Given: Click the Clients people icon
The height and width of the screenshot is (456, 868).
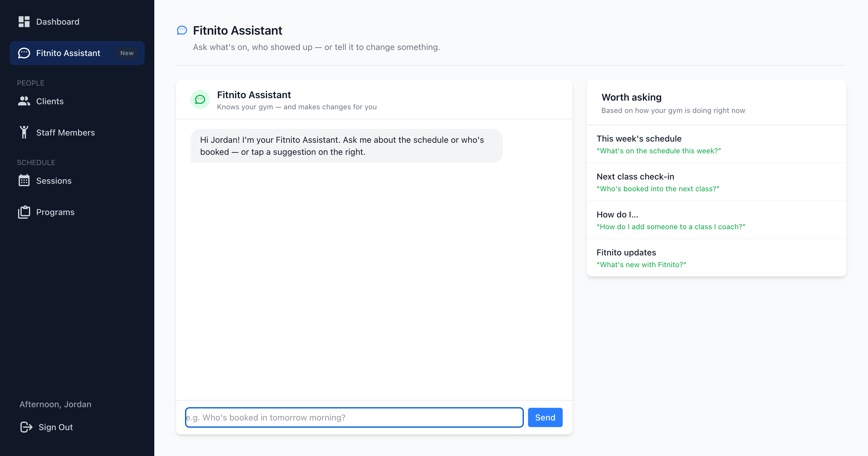Looking at the screenshot, I should click(24, 101).
